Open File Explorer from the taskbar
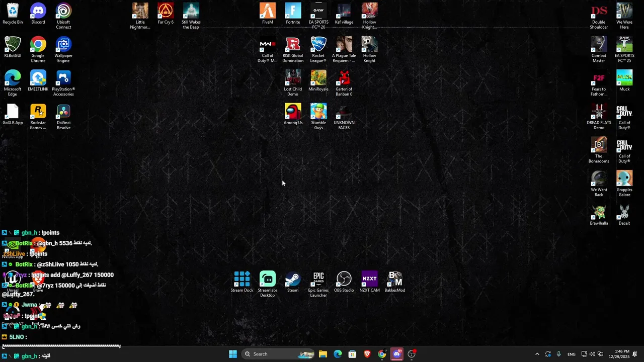Image resolution: width=644 pixels, height=362 pixels. [x=323, y=354]
